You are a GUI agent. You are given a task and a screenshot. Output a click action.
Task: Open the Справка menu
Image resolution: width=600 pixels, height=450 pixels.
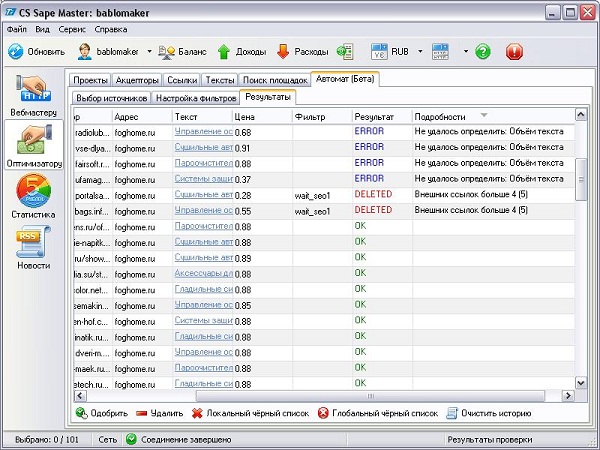click(111, 29)
